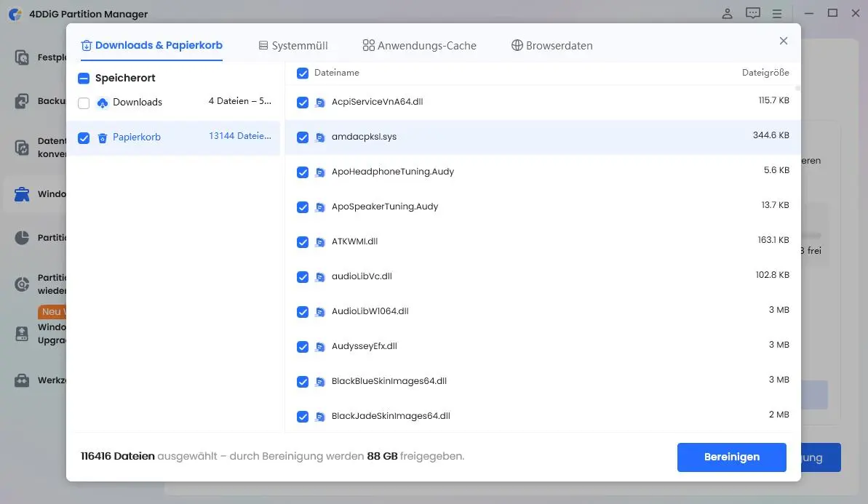Switch to Anwendungs-Cache tab
Screen dimensions: 868x504
point(420,45)
